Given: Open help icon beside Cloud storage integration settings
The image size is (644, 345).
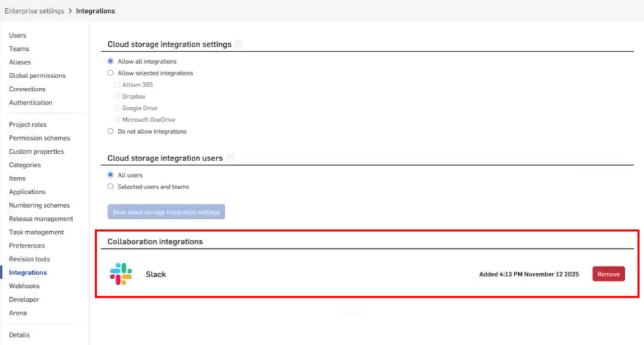Looking at the screenshot, I should click(x=238, y=44).
